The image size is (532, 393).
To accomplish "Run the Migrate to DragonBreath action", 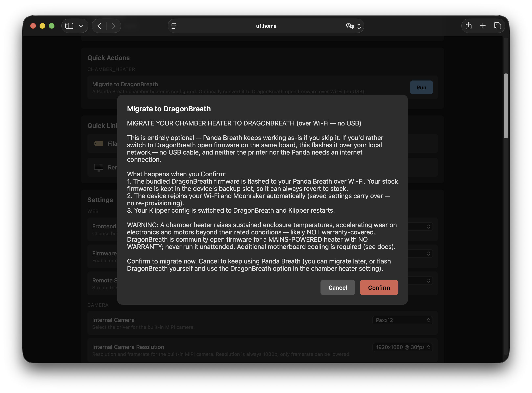I will [x=421, y=87].
